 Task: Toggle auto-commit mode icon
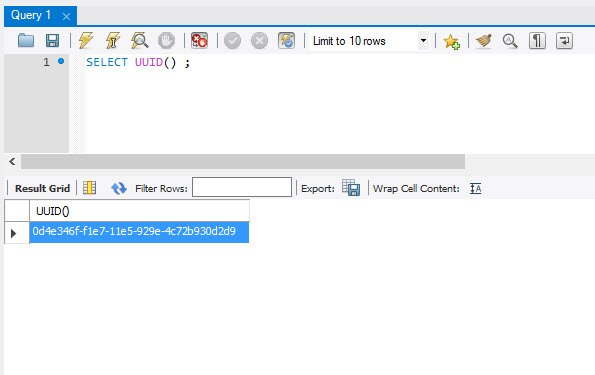286,41
